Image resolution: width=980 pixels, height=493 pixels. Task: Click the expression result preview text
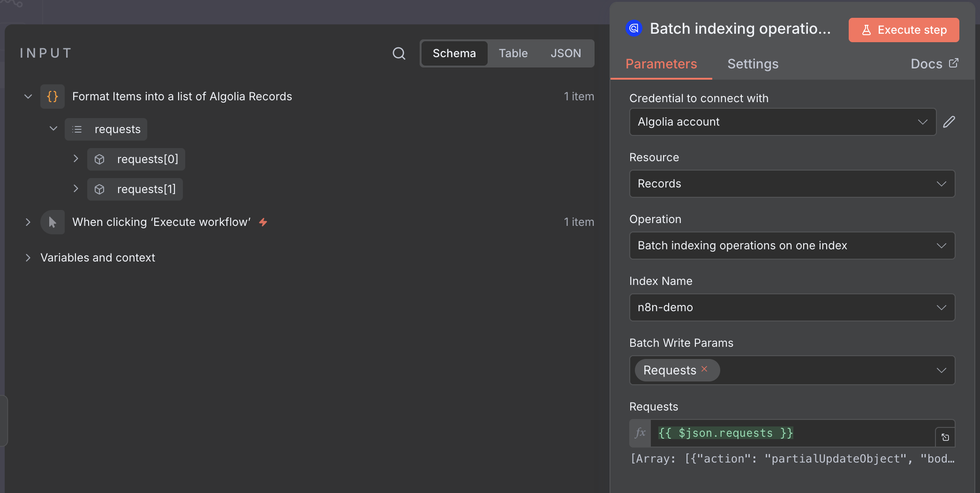792,459
